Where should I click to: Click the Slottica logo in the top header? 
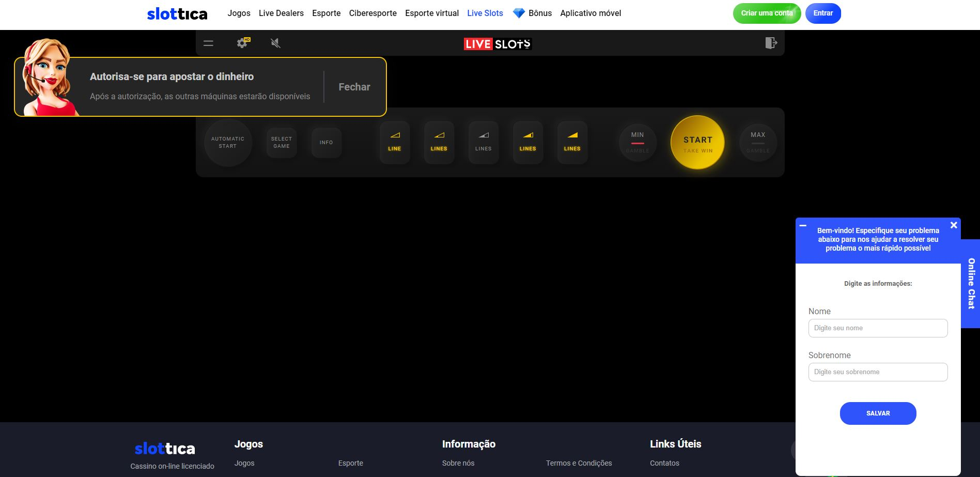click(177, 14)
